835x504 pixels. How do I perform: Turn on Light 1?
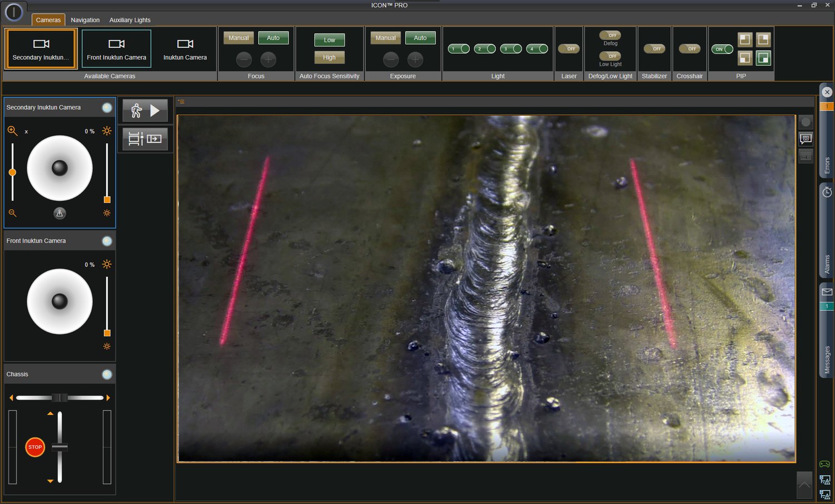tap(458, 48)
